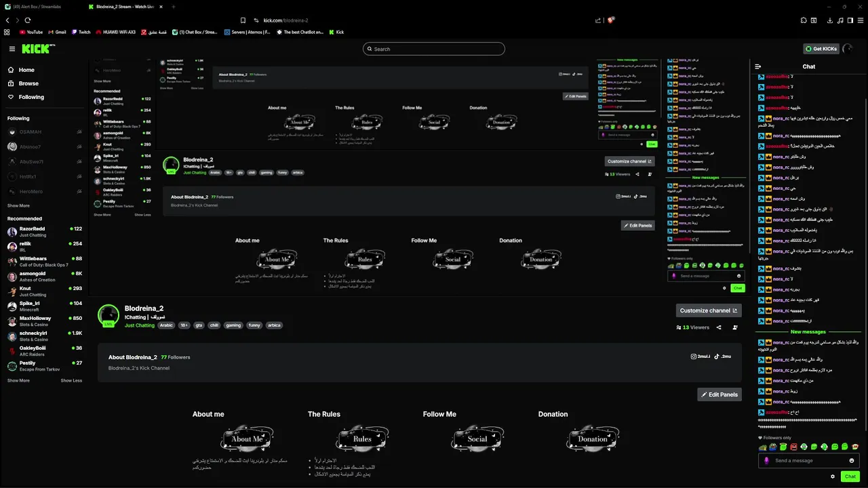The height and width of the screenshot is (488, 868).
Task: Switch to Alert Box Streamlabs tab
Action: point(41,6)
